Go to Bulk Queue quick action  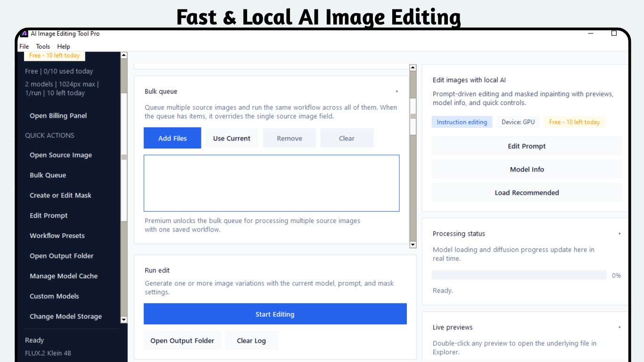[x=48, y=175]
